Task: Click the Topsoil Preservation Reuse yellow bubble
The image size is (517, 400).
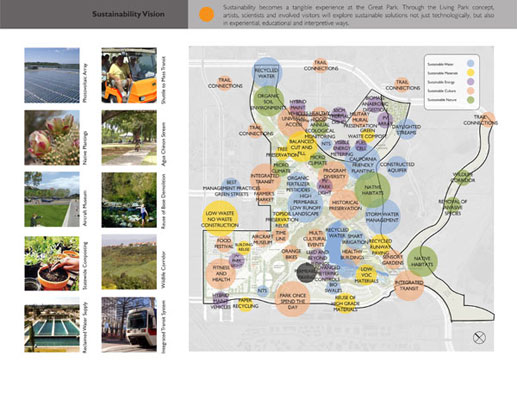Action: pyautogui.click(x=282, y=219)
